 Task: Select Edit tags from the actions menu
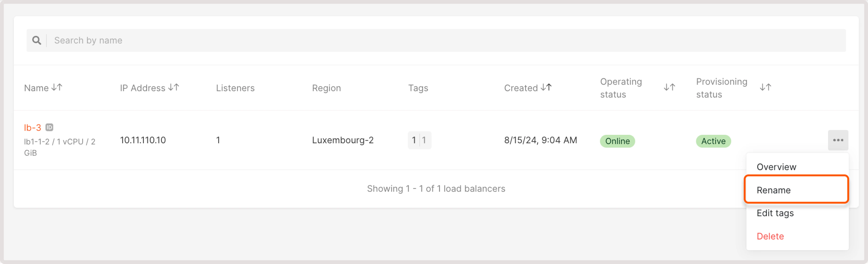tap(775, 213)
